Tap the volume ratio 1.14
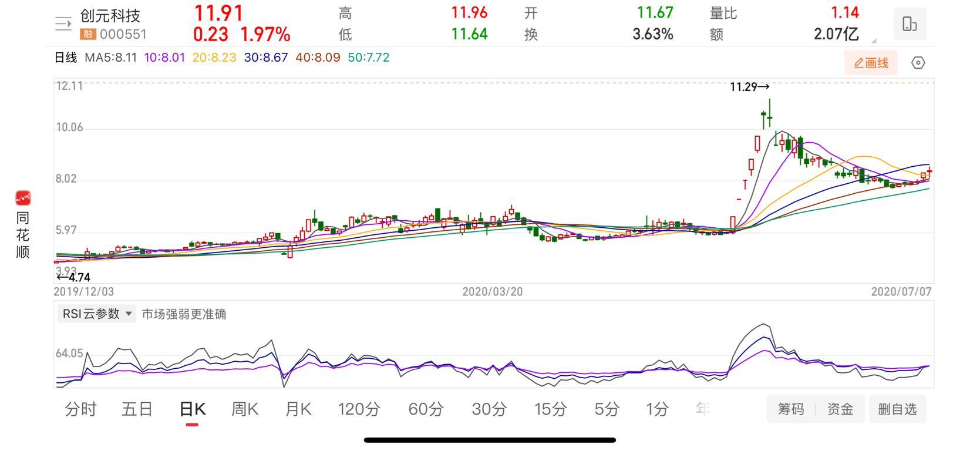Viewport: 980px width, 451px height. (845, 12)
